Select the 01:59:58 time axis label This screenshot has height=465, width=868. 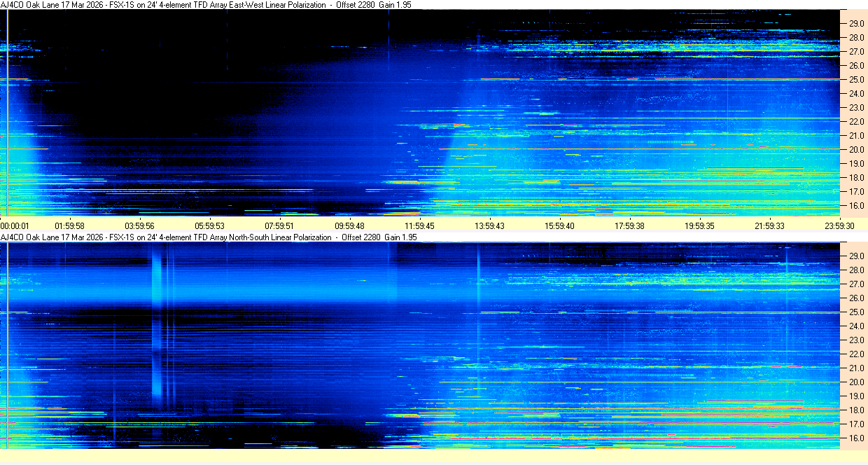tap(70, 225)
